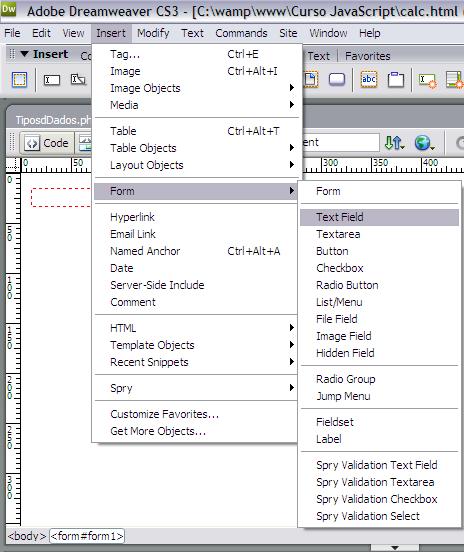Click the Button icon in Insert bar
464x552 pixels.
tap(337, 80)
